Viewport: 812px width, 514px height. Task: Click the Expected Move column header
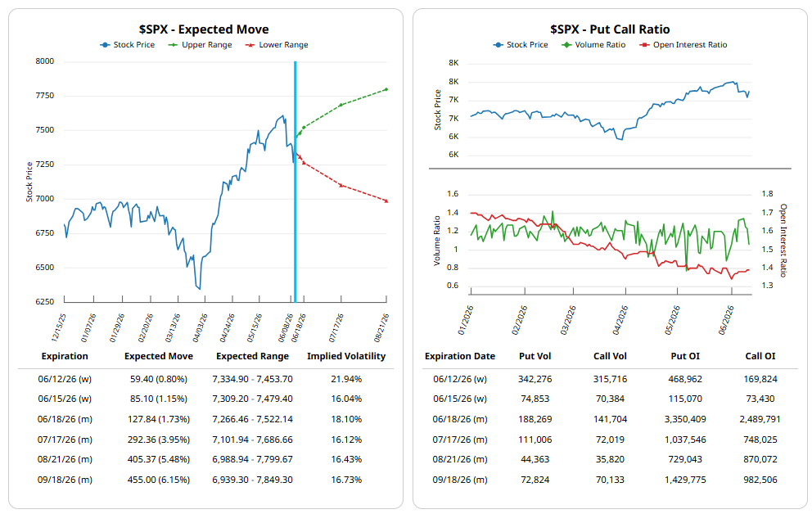[x=159, y=356]
